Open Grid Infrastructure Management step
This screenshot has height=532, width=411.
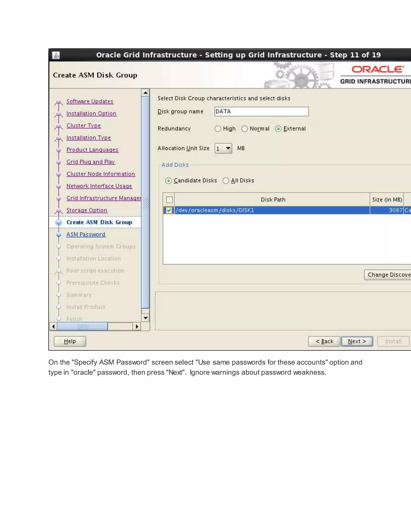tap(104, 198)
